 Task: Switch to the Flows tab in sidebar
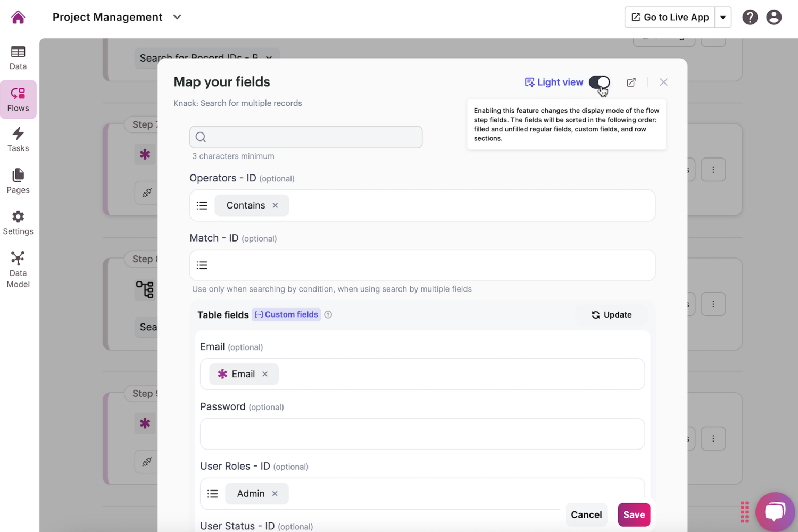click(18, 99)
